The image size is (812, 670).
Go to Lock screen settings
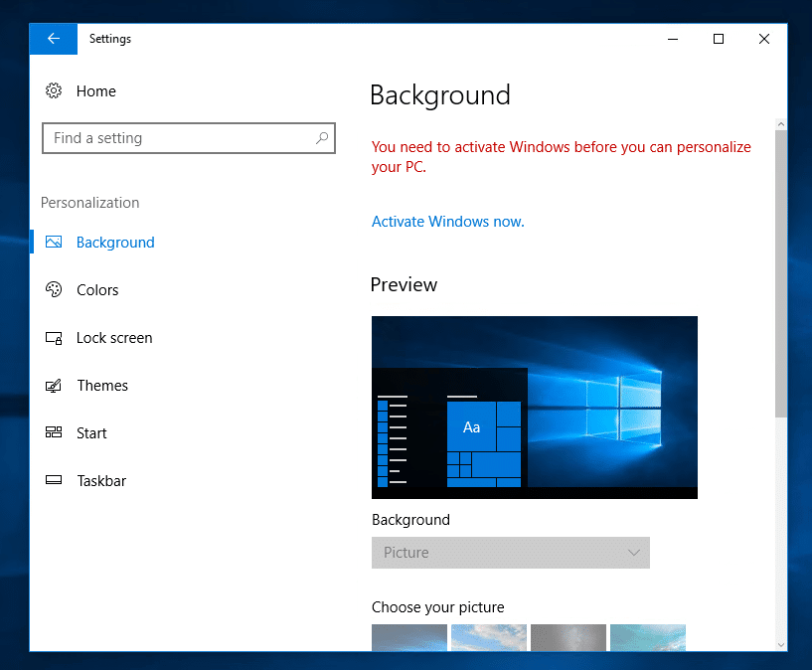pyautogui.click(x=114, y=338)
